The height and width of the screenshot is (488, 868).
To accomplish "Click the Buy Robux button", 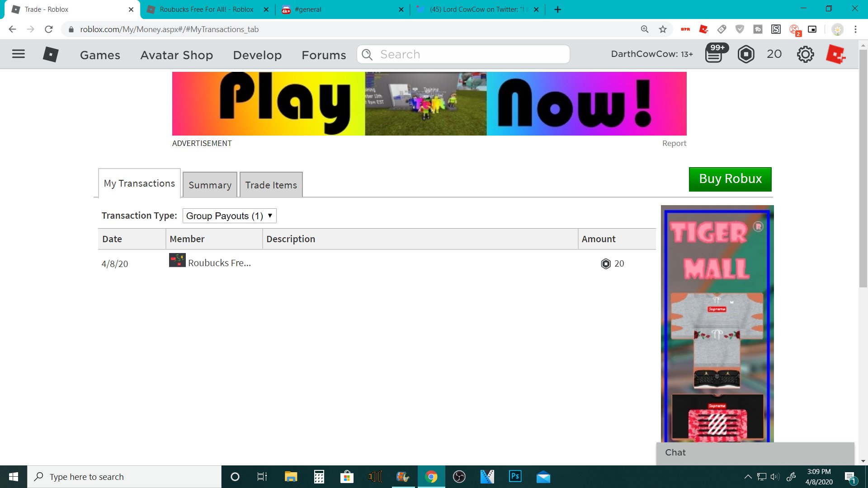I will (x=730, y=179).
